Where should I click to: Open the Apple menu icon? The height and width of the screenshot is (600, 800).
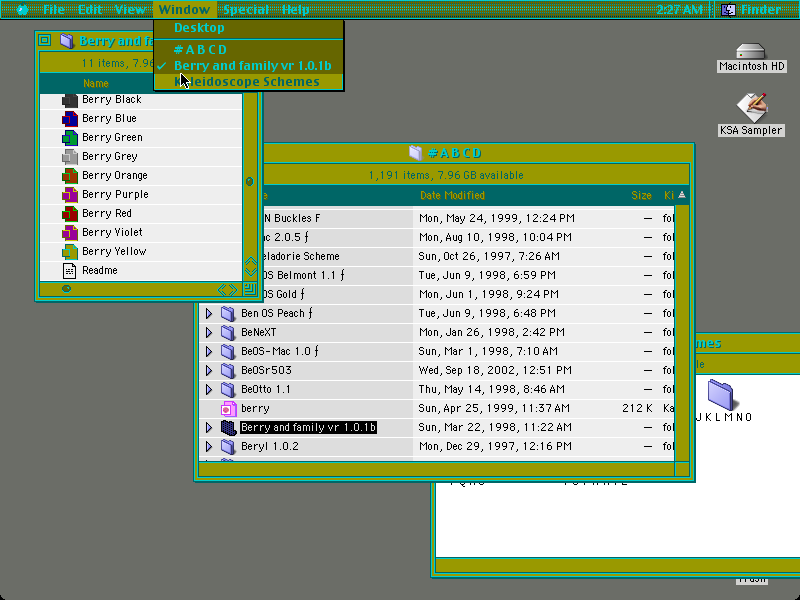point(22,9)
